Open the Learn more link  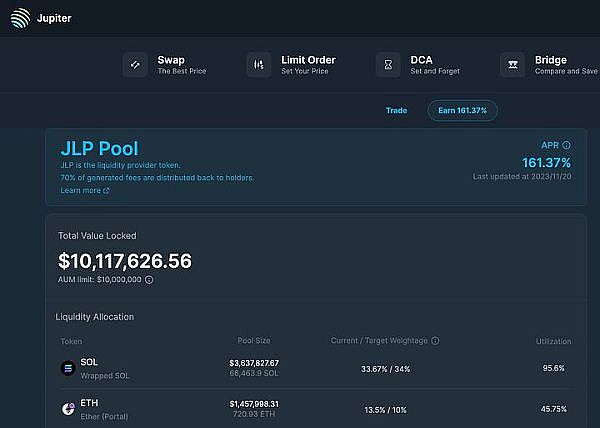point(85,190)
